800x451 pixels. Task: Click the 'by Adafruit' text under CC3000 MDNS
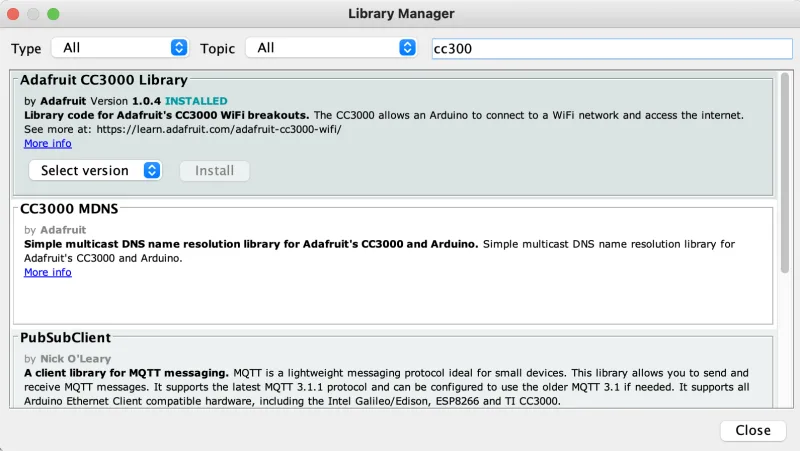[x=55, y=230]
